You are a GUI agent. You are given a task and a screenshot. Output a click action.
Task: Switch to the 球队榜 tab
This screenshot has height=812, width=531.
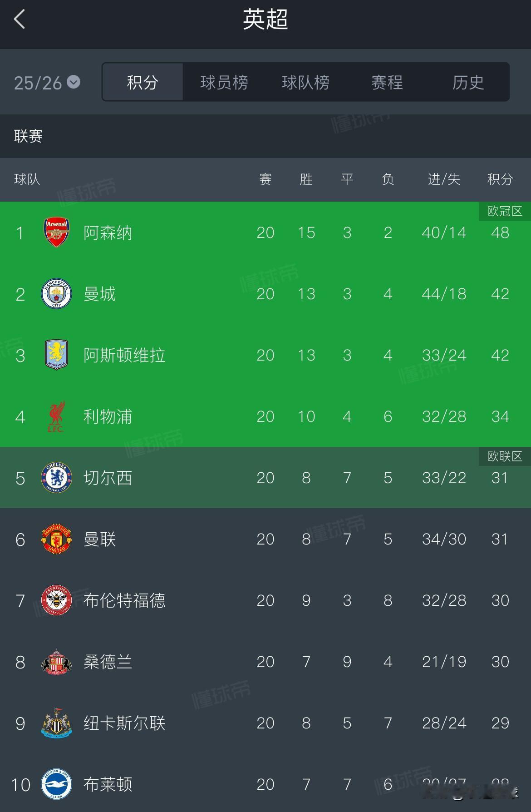tap(305, 82)
